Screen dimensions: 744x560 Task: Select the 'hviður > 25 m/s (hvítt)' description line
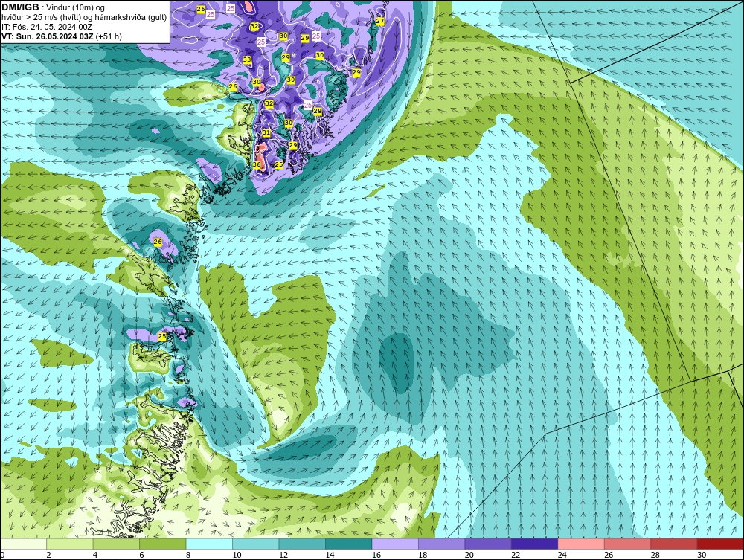[84, 18]
